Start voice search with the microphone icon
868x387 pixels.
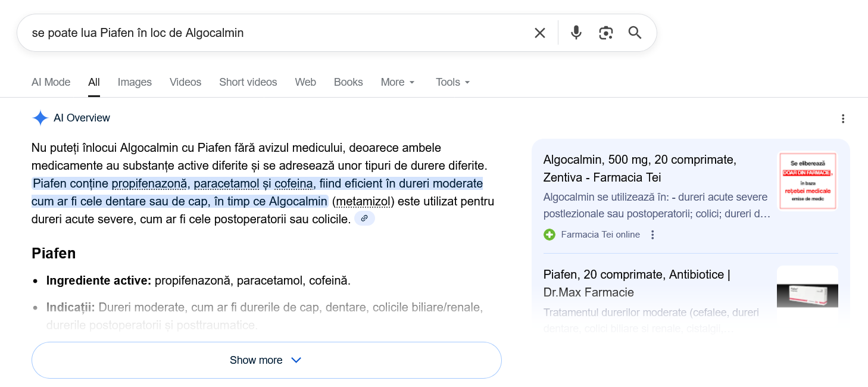click(x=576, y=33)
